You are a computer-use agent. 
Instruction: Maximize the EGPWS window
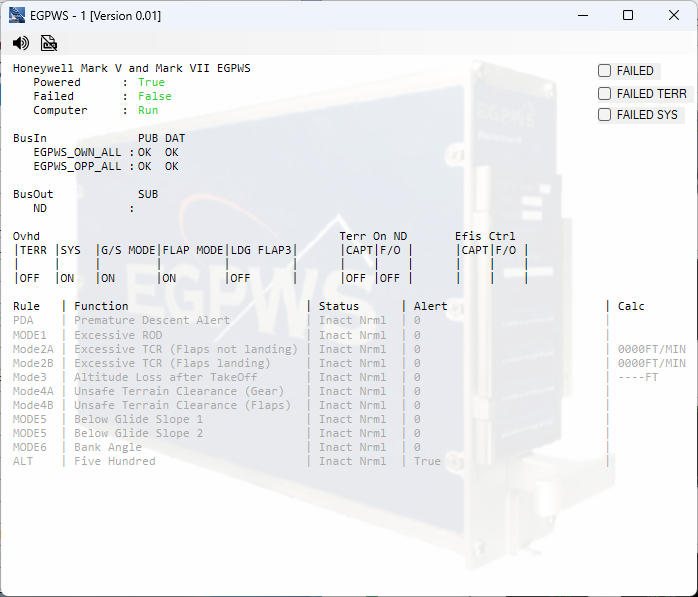pyautogui.click(x=628, y=15)
